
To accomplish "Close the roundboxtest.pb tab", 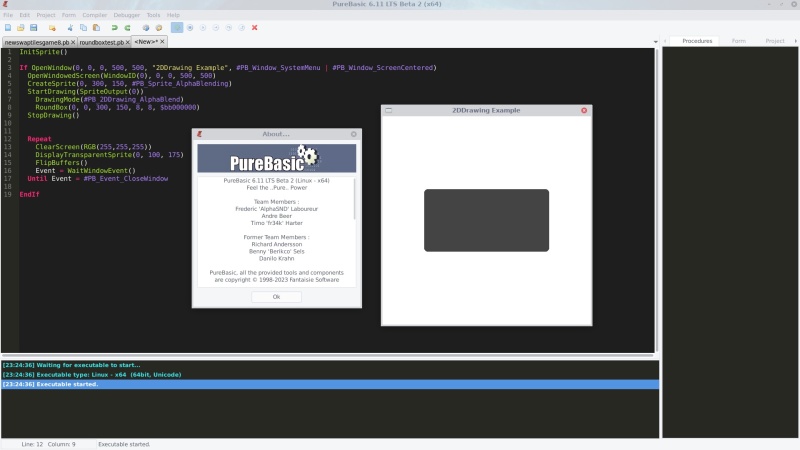I will [128, 42].
